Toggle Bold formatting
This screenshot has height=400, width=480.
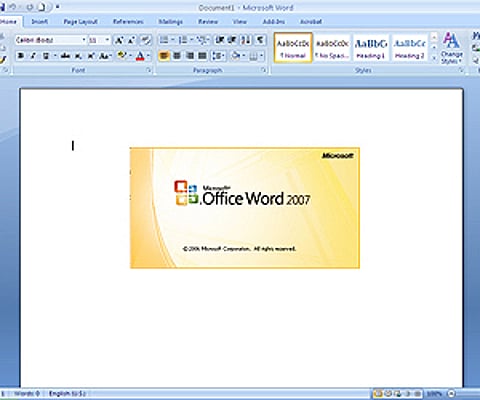(x=21, y=56)
